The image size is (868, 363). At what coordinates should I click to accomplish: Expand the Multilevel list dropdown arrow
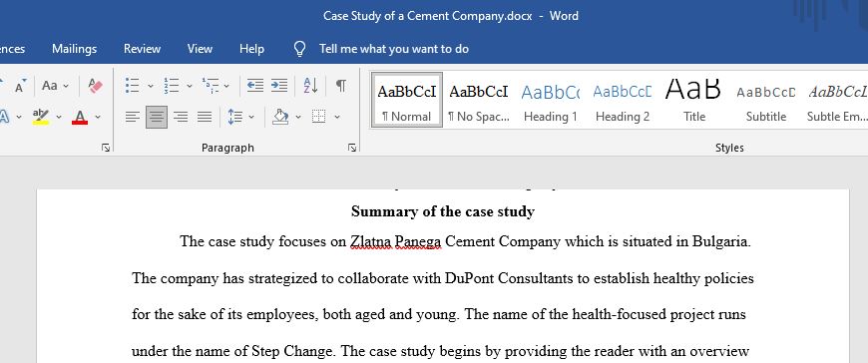226,86
